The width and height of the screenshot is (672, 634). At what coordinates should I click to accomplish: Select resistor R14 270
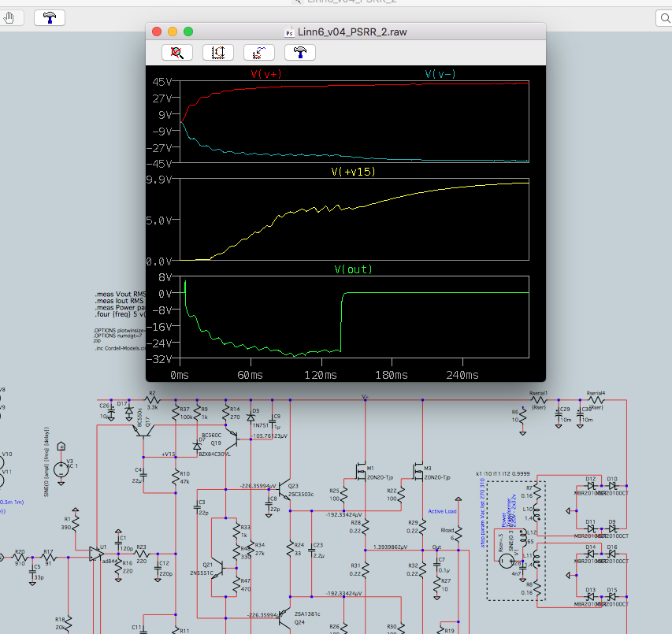(x=226, y=413)
